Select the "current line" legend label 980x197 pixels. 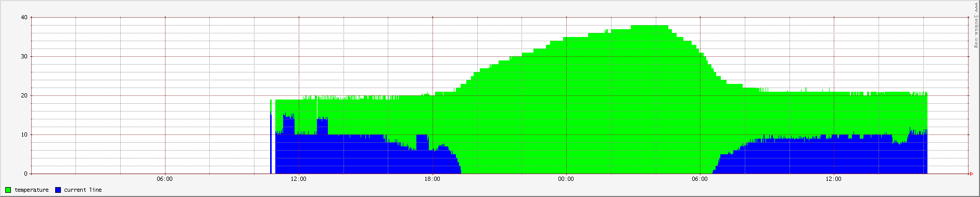tap(83, 190)
